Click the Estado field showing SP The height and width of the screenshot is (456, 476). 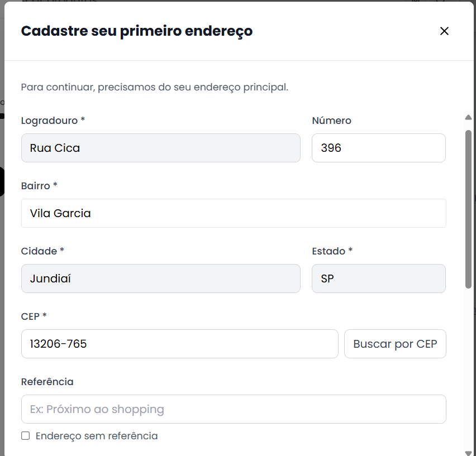point(378,279)
